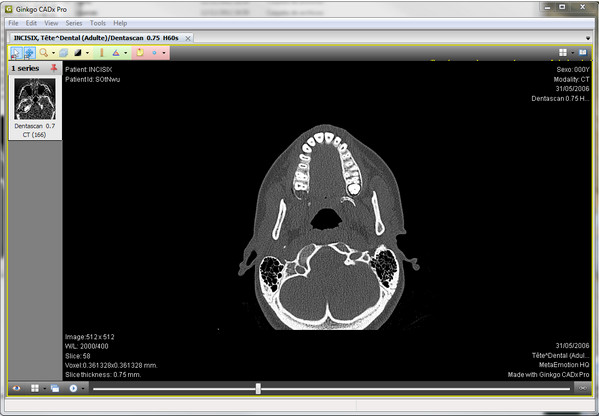Screen dimensions: 599x416
Task: Select the window/level contrast tool
Action: (78, 53)
